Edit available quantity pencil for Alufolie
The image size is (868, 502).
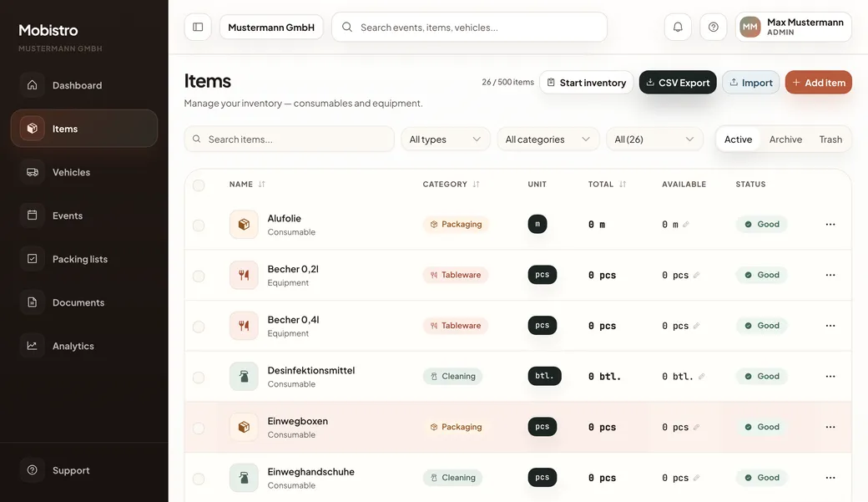pyautogui.click(x=686, y=225)
